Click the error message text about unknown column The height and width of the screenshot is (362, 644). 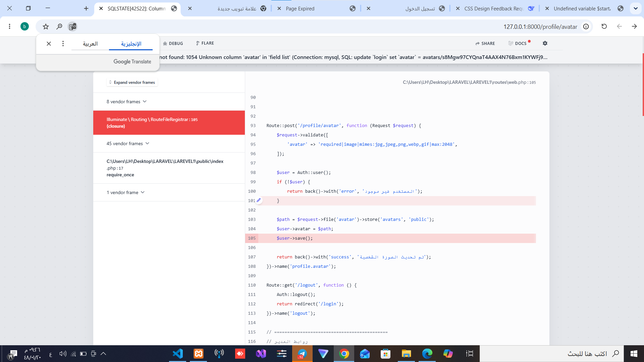point(354,57)
